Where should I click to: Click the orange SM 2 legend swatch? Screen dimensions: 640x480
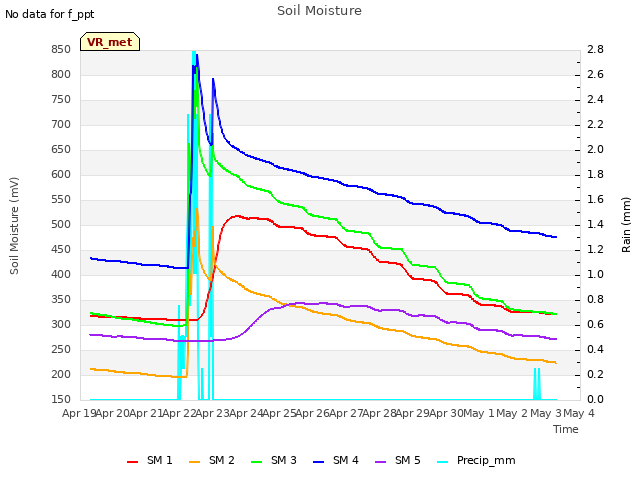(194, 462)
